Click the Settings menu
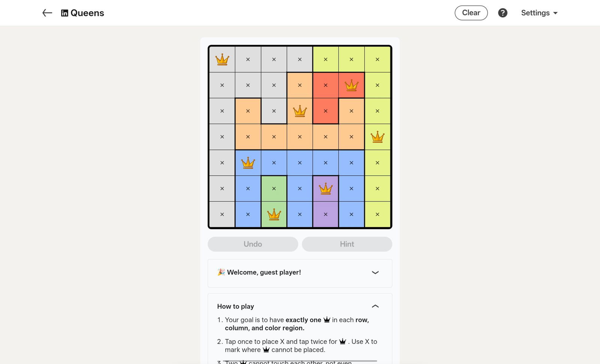 coord(535,12)
